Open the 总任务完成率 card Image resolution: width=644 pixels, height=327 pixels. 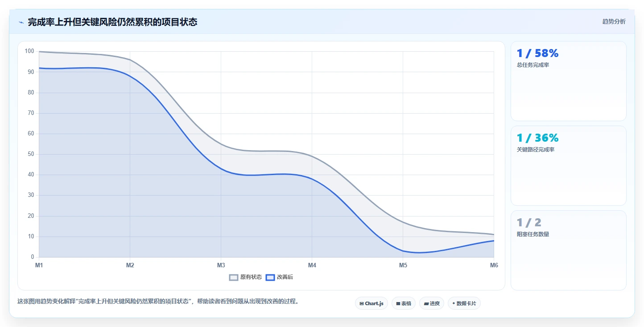568,81
